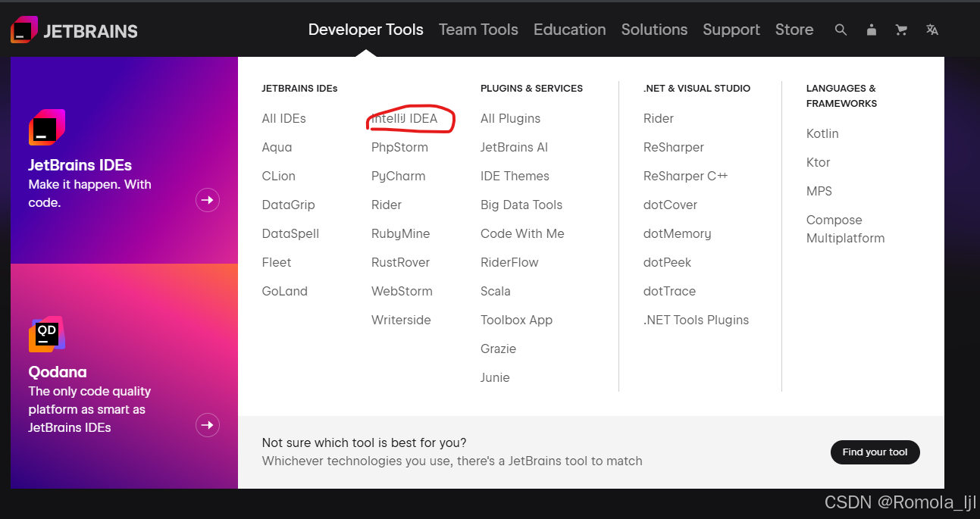980x519 pixels.
Task: Click the JetBrains logo in header
Action: pos(74,30)
